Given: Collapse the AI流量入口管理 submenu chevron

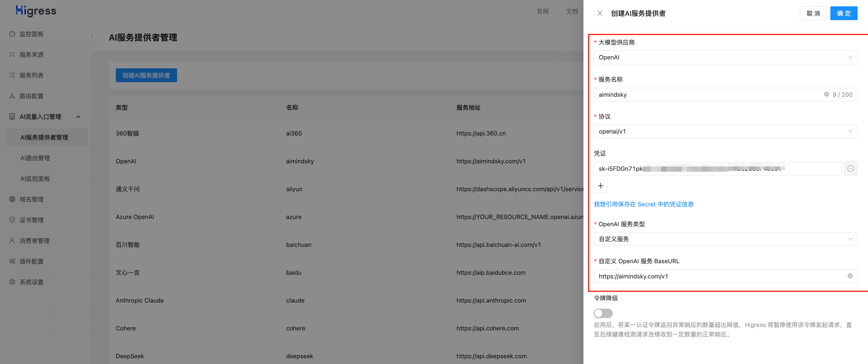Looking at the screenshot, I should (78, 117).
